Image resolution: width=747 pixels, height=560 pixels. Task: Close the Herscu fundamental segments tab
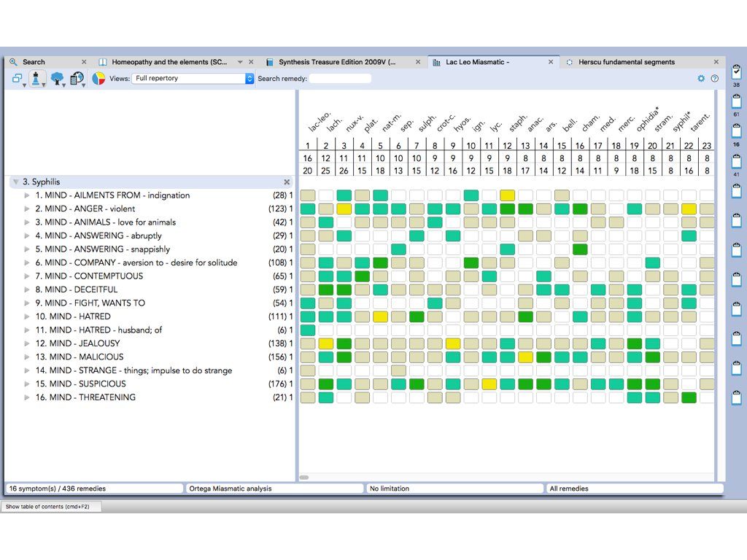pos(716,62)
